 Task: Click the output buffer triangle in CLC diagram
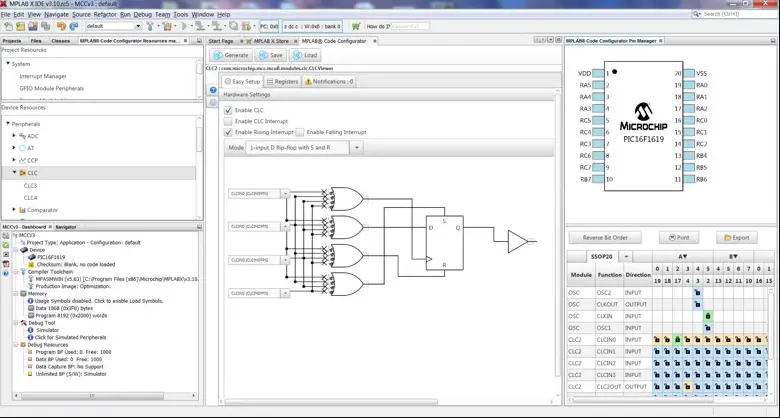[x=517, y=241]
